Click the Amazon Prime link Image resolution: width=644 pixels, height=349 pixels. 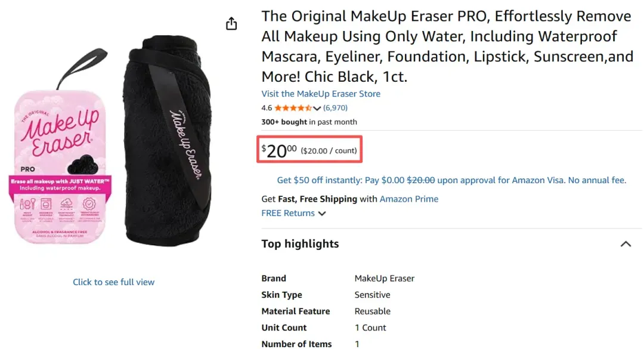click(x=408, y=199)
